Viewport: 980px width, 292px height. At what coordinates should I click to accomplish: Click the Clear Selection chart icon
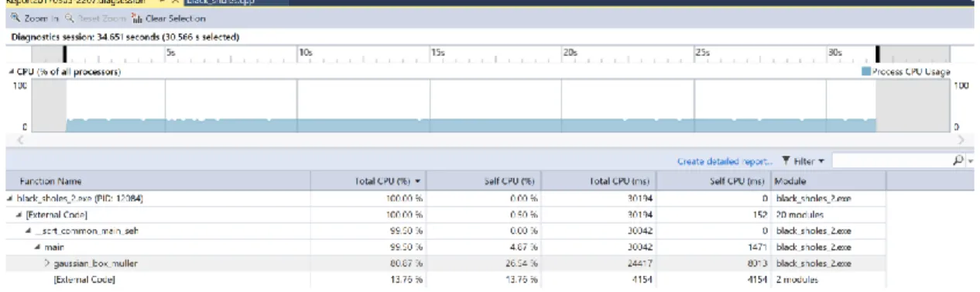pyautogui.click(x=136, y=19)
